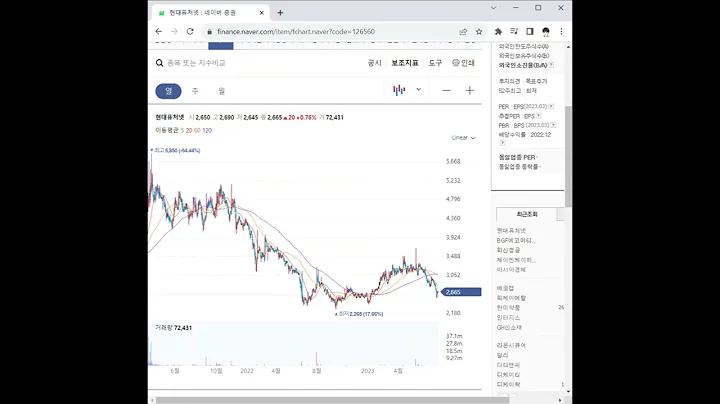Click the 이동평균 moving average label
Screen dimensions: 720x404
pyautogui.click(x=167, y=130)
